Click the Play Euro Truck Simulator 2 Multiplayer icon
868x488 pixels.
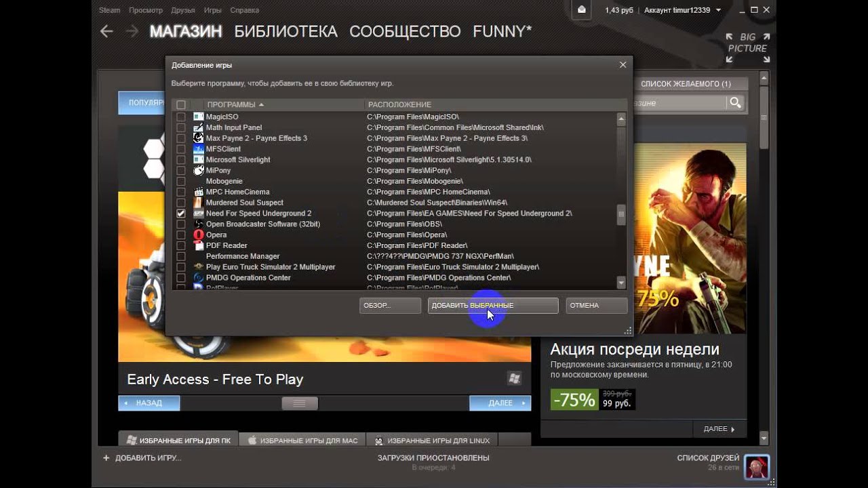(x=198, y=267)
